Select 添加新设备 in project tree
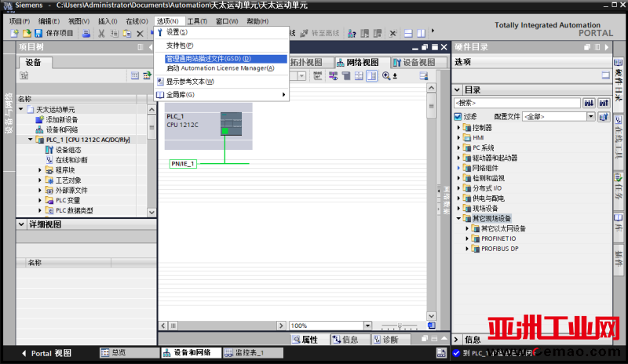The image size is (628, 364). 62,120
